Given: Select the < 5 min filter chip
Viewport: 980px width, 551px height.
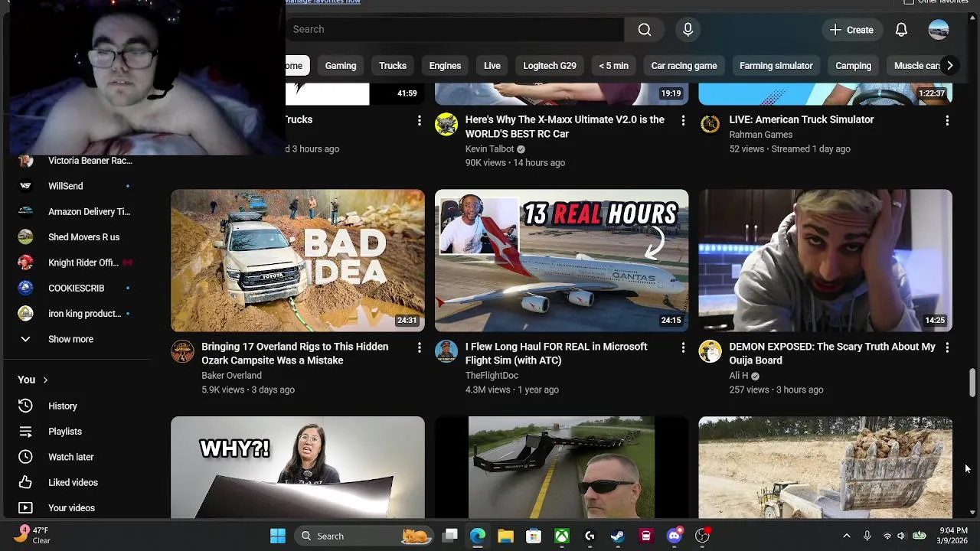Looking at the screenshot, I should (613, 66).
